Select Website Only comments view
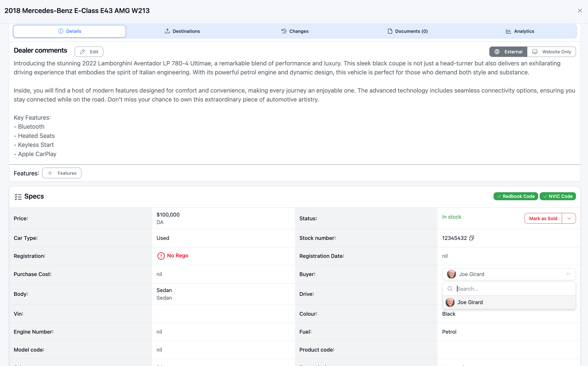 [x=551, y=52]
